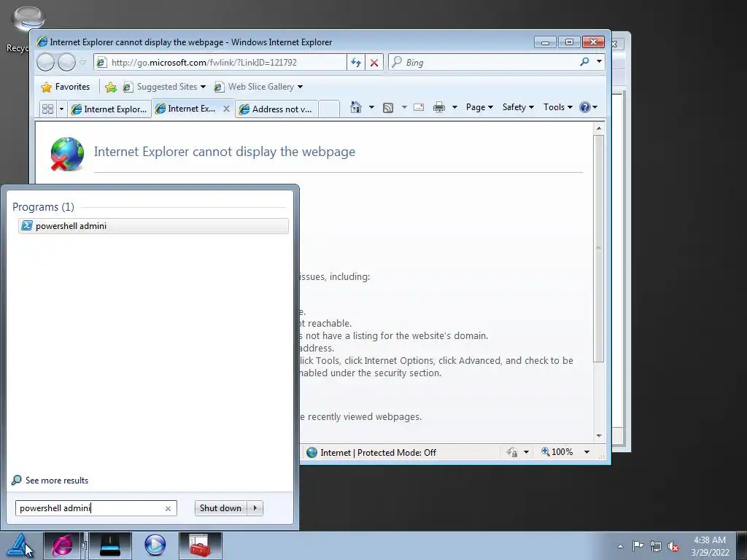Open the Shut down options arrow

coord(255,508)
